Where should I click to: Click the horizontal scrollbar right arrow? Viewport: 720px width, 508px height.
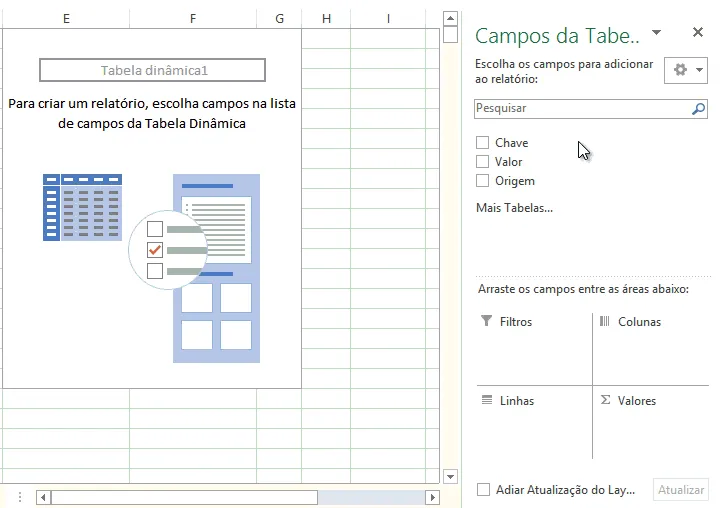coord(432,497)
